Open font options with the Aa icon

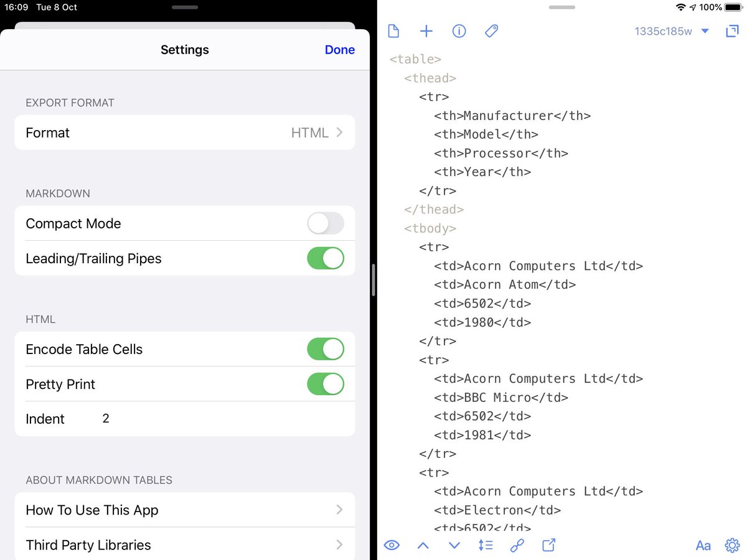click(703, 546)
